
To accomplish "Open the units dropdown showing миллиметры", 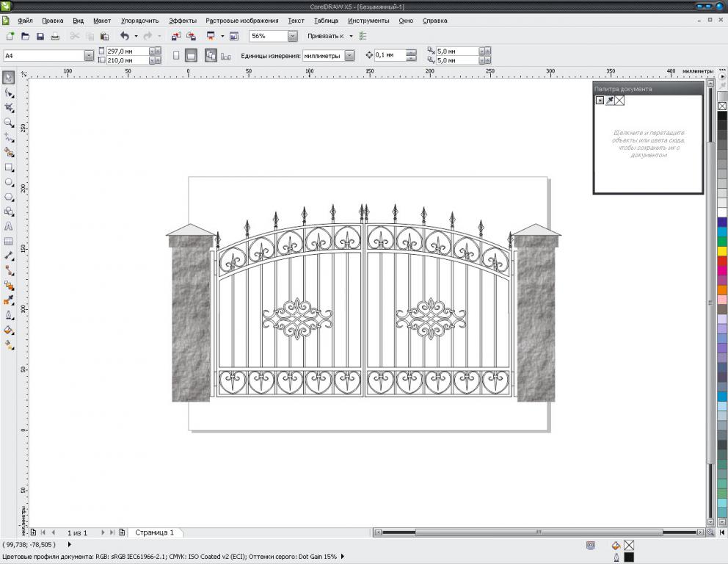I will coord(349,55).
